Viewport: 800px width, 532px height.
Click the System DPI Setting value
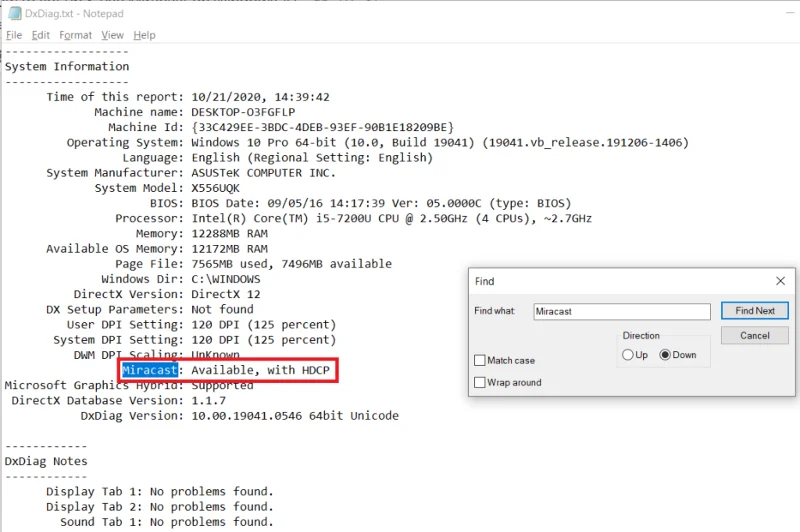pyautogui.click(x=264, y=340)
